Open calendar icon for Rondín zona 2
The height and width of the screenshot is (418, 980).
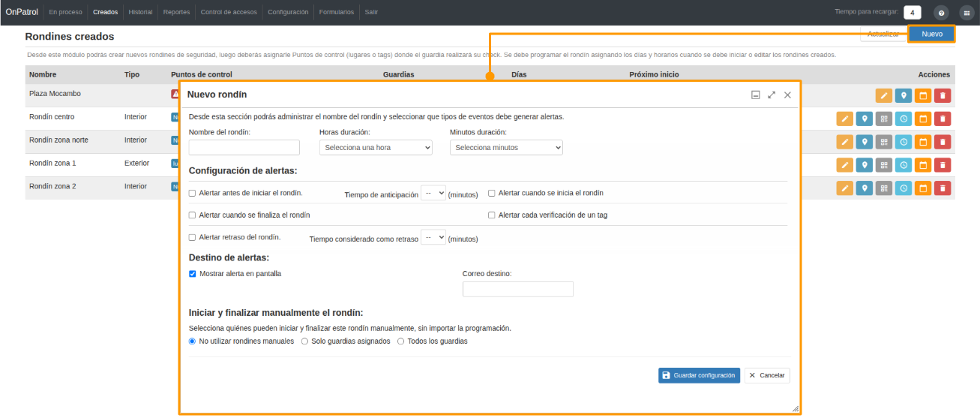[x=923, y=188]
